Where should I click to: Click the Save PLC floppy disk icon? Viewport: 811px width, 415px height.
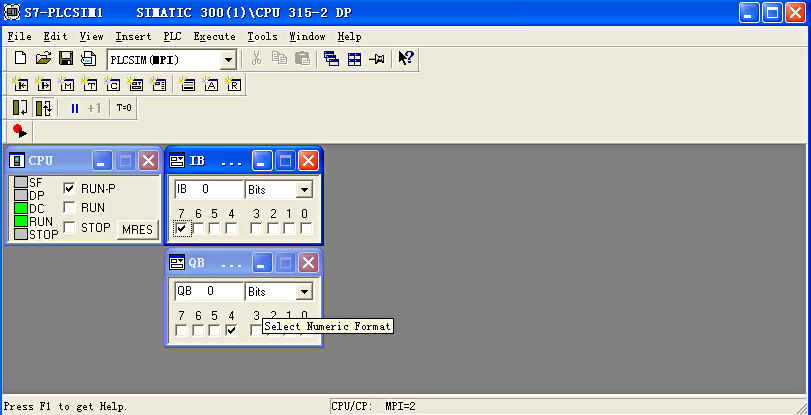(x=66, y=58)
